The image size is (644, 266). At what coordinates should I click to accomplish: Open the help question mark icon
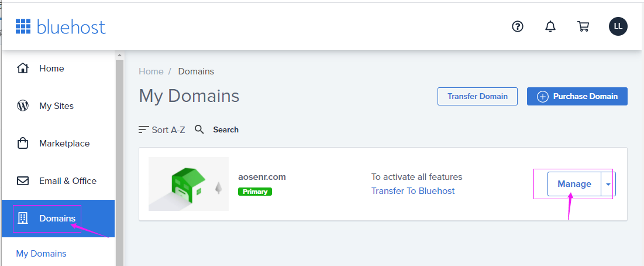click(517, 26)
